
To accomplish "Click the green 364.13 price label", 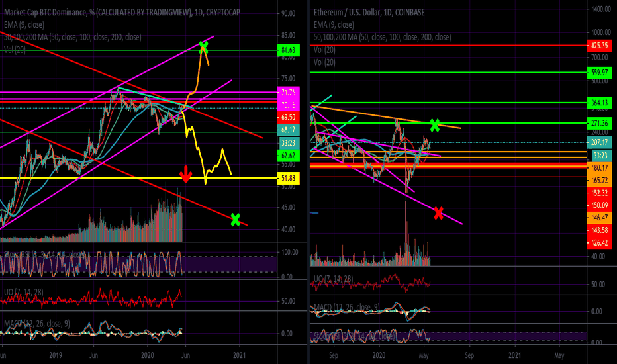I will point(599,103).
